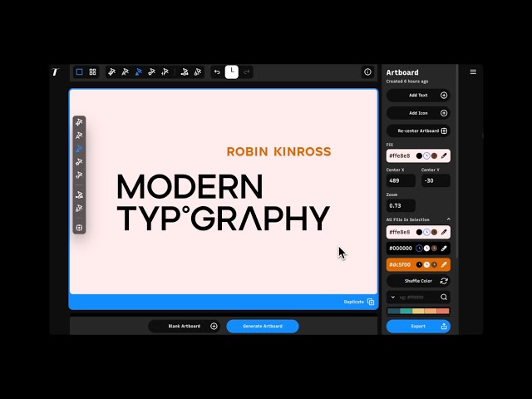Click the Shuffle Color button

click(418, 281)
